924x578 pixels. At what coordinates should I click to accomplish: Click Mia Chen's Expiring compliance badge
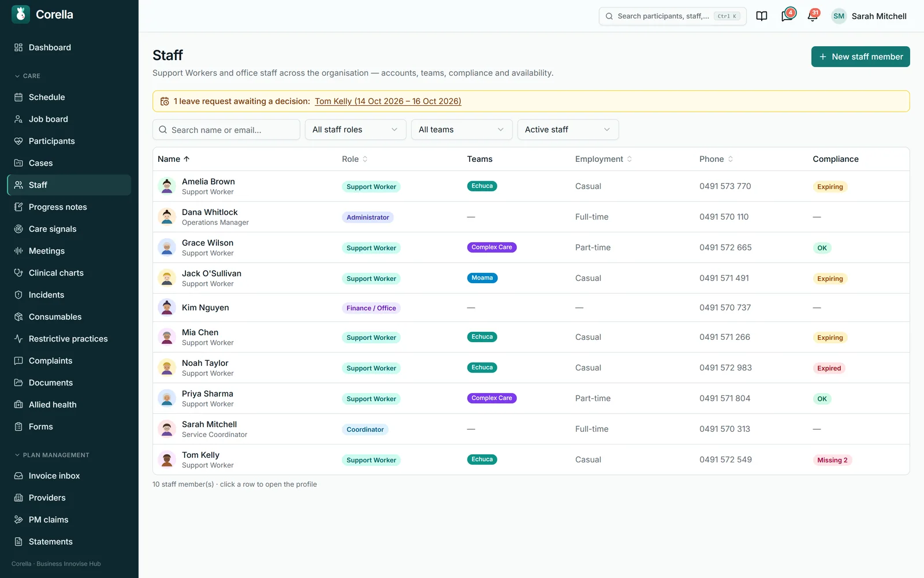pos(830,338)
